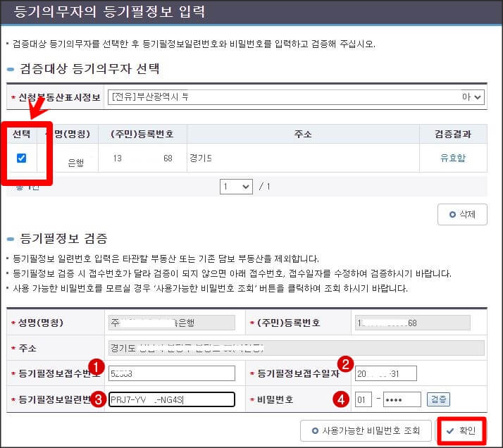Viewport: 503px width, 448px height.
Task: Click the disabled 주소 field showing 경기도
Action: click(x=296, y=348)
